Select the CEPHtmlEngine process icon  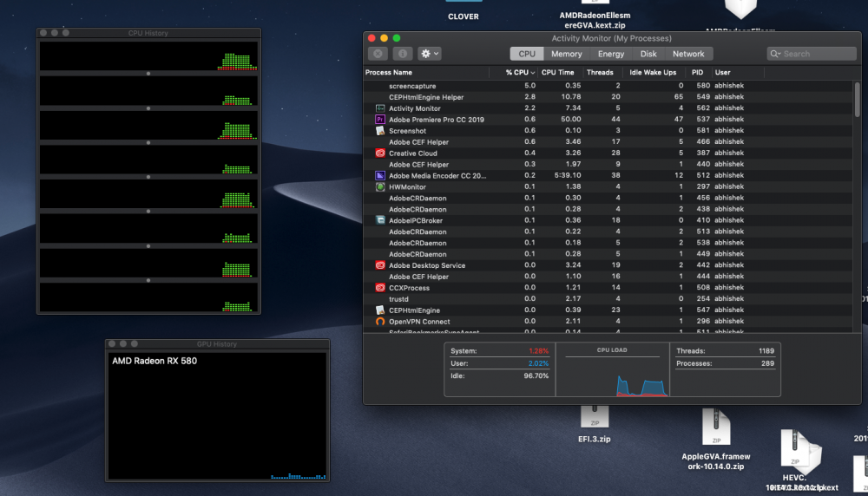380,310
